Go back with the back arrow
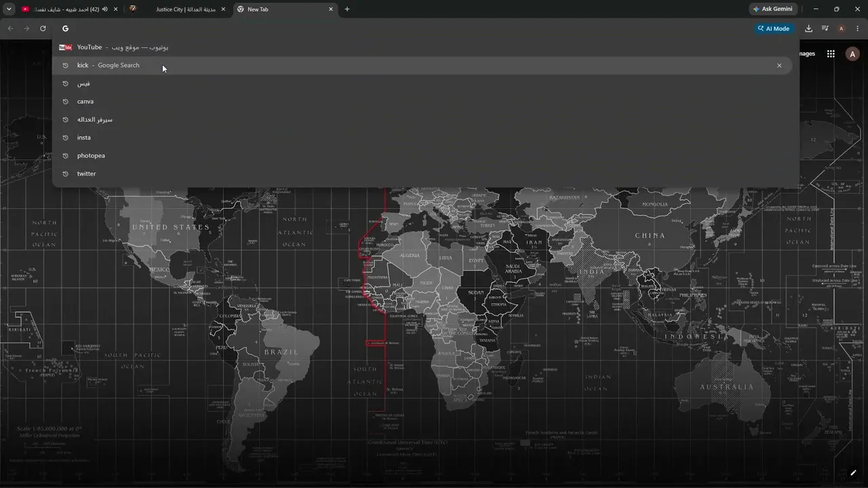The height and width of the screenshot is (488, 868). (x=10, y=28)
